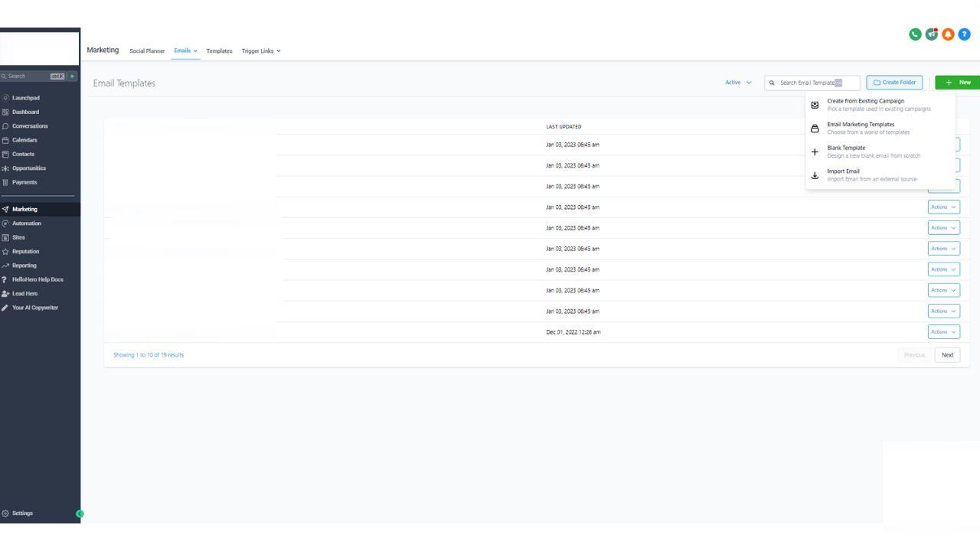980x551 pixels.
Task: Click the Previous page button
Action: (x=914, y=355)
